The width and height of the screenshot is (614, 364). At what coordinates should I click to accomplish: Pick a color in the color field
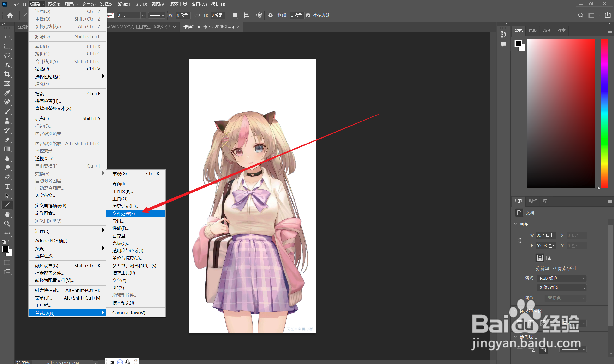click(561, 113)
